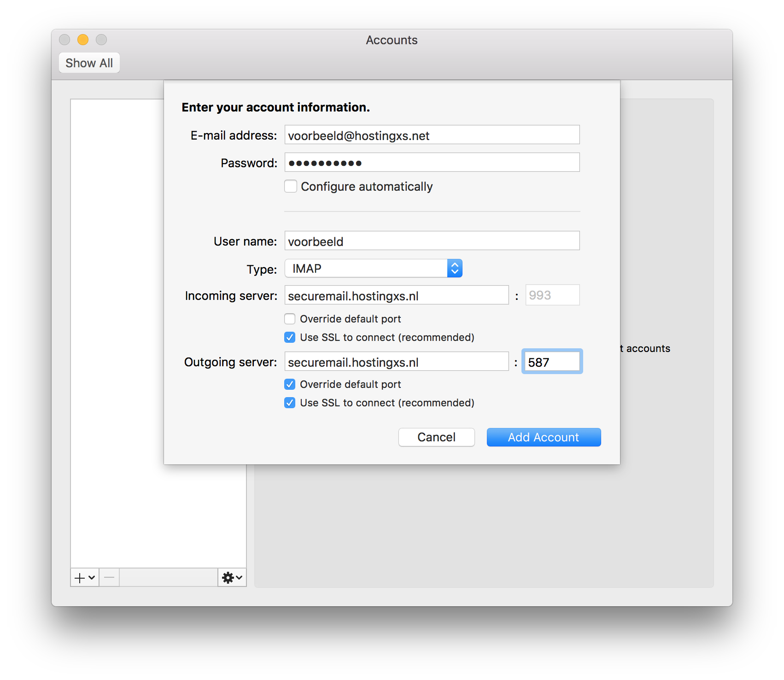Screen dimensions: 784x680
Task: Uncheck outgoing Override default port
Action: 290,384
